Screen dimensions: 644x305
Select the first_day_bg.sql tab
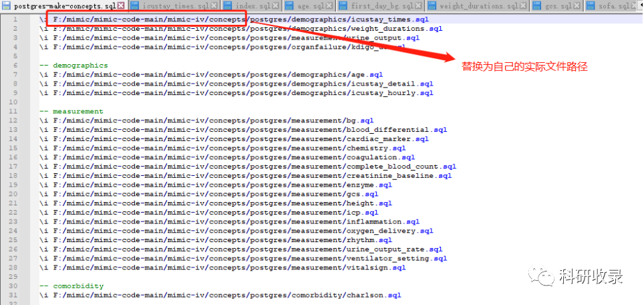click(x=381, y=6)
